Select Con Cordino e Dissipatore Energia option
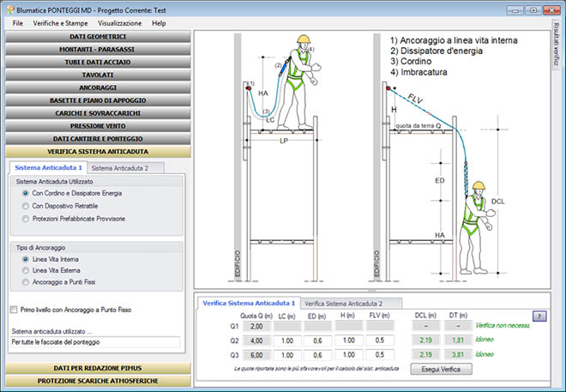The width and height of the screenshot is (566, 392). pyautogui.click(x=27, y=194)
